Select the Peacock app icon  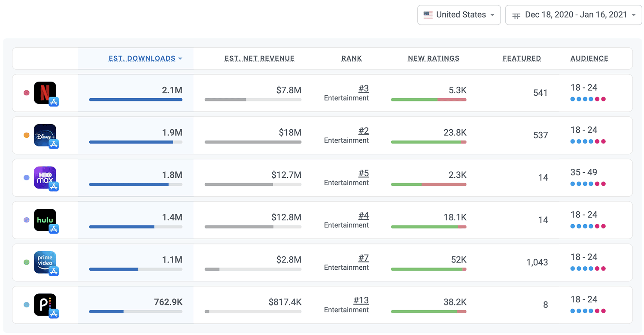[x=45, y=305]
